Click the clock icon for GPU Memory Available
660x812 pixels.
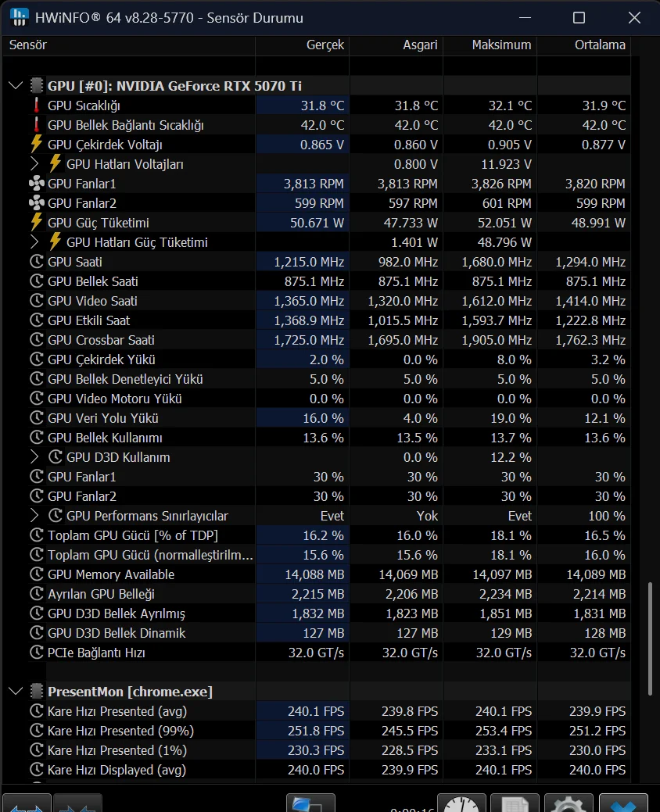pos(36,574)
